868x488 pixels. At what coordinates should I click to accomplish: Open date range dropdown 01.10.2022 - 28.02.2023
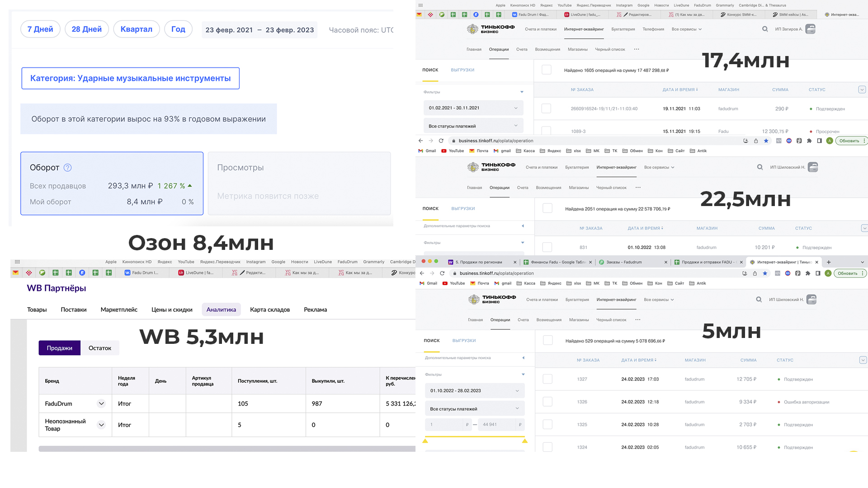(475, 391)
